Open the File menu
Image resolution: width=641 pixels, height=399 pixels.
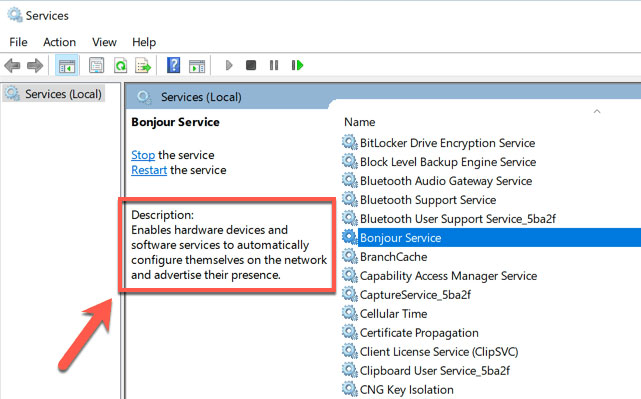[18, 42]
